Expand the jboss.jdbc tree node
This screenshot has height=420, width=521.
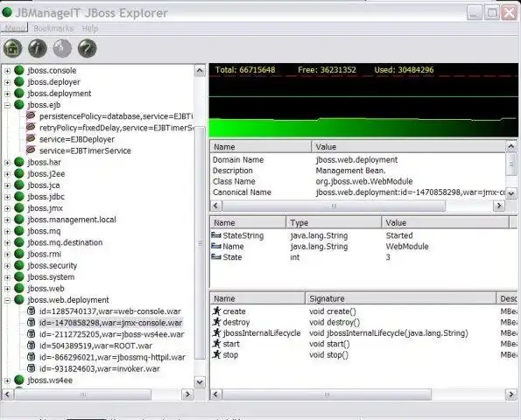(7, 197)
